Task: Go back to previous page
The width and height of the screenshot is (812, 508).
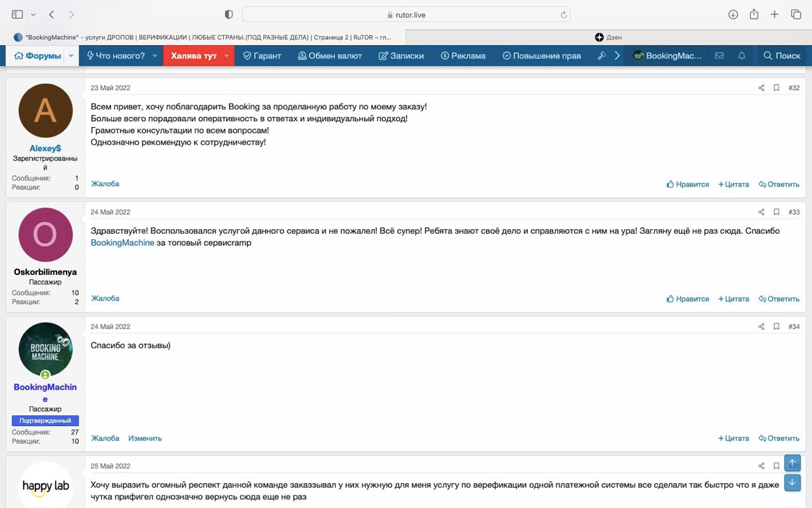Action: tap(51, 14)
